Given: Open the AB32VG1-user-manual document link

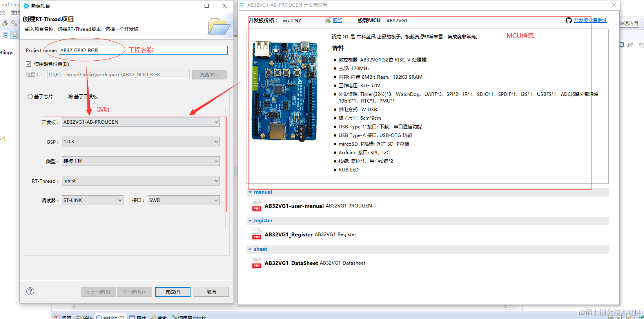Looking at the screenshot, I should pyautogui.click(x=294, y=206).
